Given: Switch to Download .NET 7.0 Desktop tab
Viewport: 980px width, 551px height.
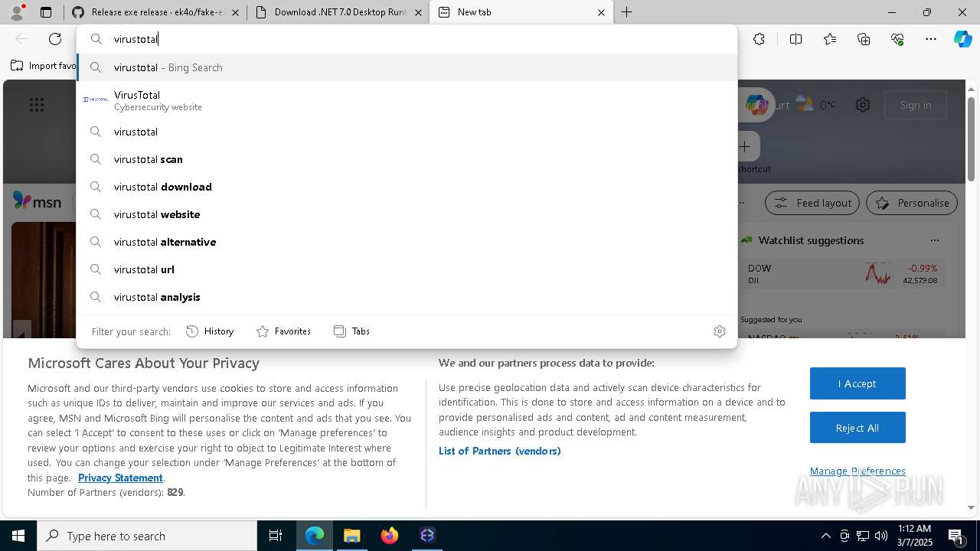Looking at the screenshot, I should (x=338, y=12).
